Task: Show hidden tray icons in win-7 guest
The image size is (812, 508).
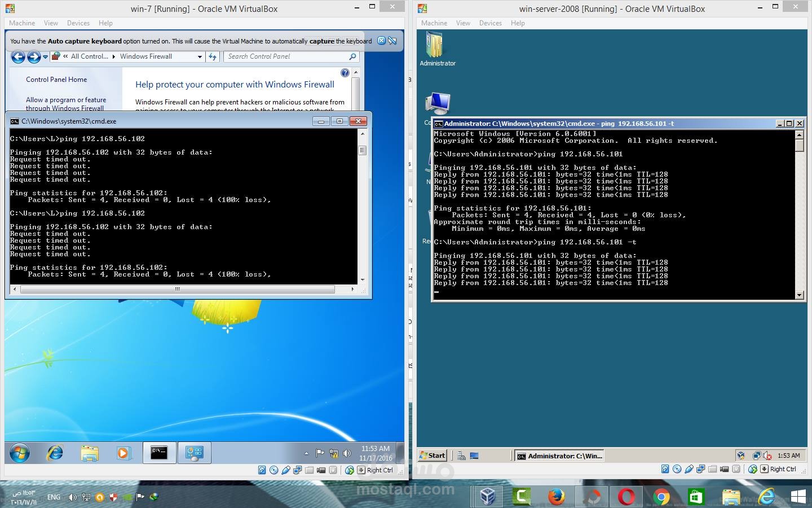Action: (x=306, y=453)
